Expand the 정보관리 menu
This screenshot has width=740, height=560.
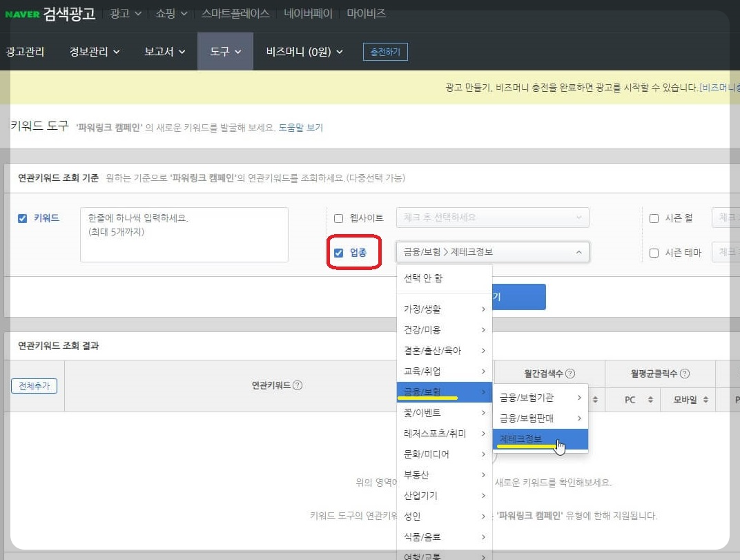[95, 52]
